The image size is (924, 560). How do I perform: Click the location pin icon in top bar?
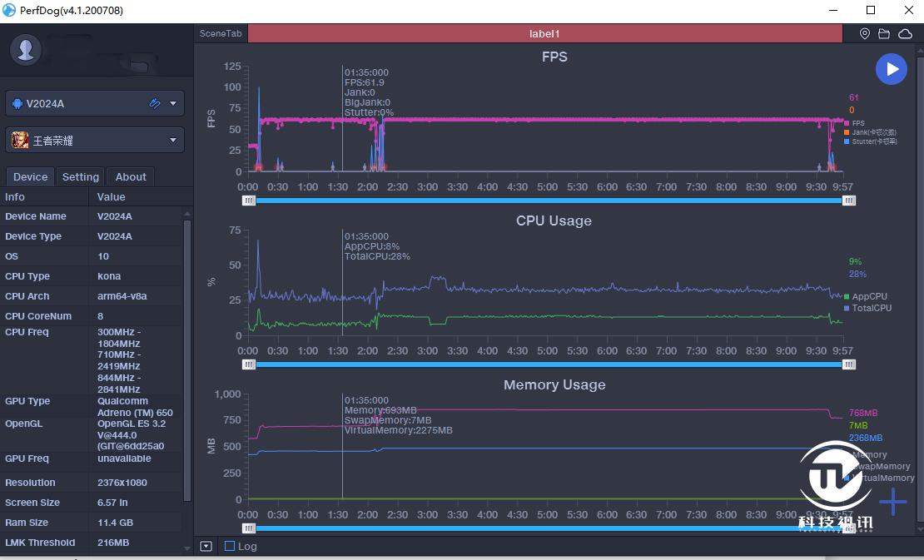pos(865,34)
